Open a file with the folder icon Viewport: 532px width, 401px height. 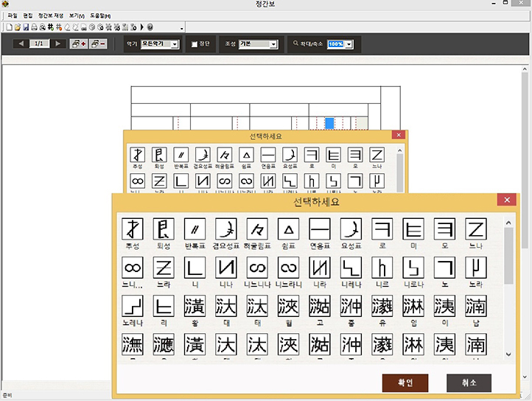[18, 27]
